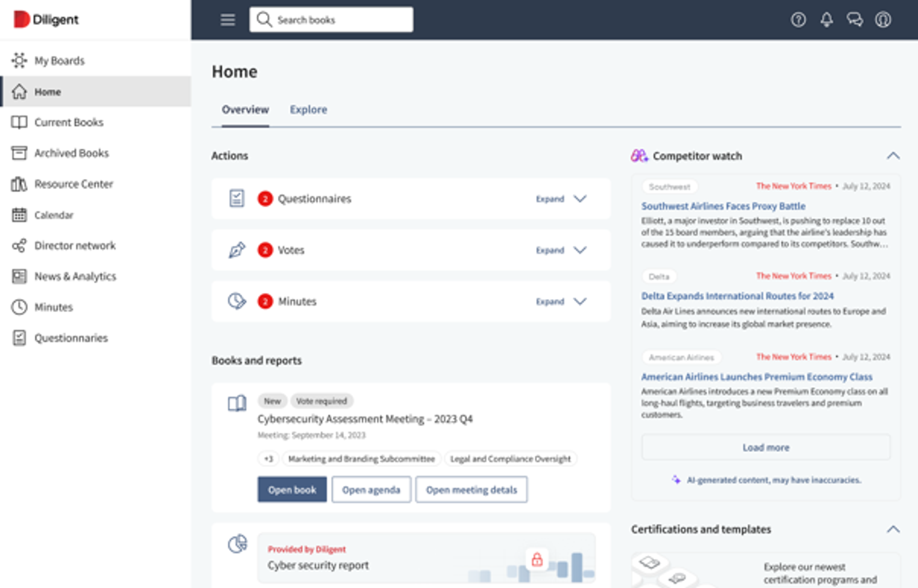Click the red 2 badge beside Votes
Viewport: 918px width, 588px height.
click(265, 250)
